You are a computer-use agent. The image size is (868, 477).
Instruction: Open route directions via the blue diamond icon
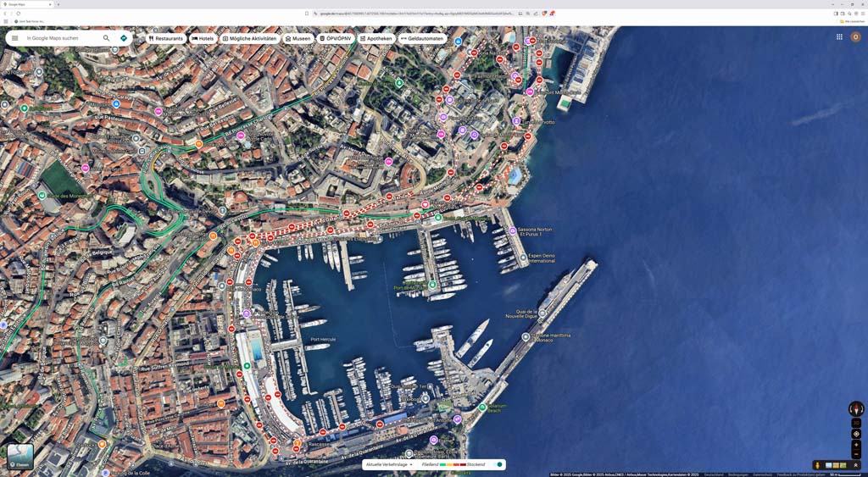click(124, 38)
